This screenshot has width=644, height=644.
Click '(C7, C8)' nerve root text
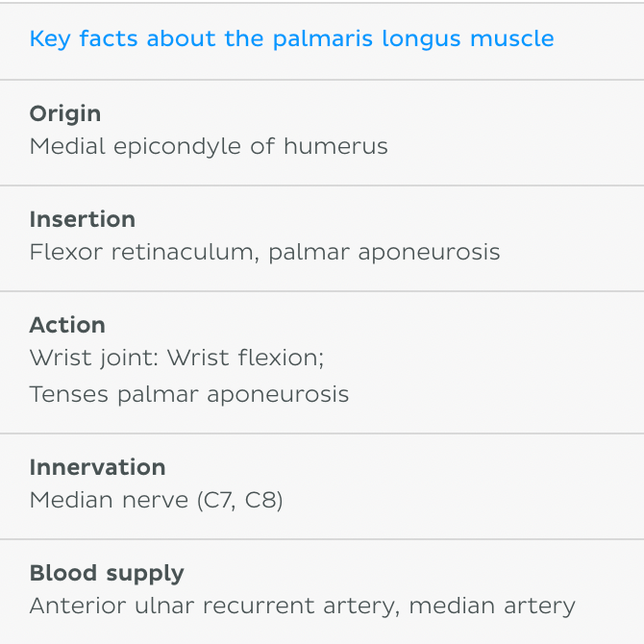coord(239,500)
